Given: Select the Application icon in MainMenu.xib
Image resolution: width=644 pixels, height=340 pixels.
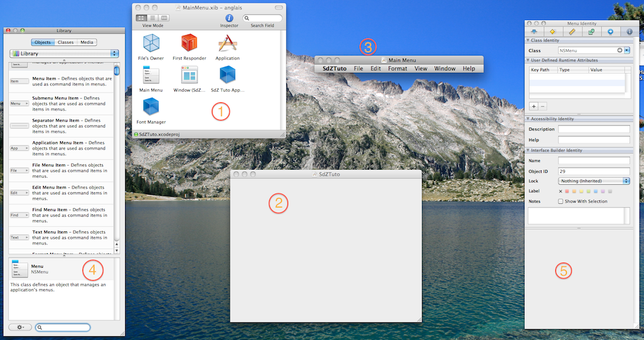Looking at the screenshot, I should click(x=227, y=43).
